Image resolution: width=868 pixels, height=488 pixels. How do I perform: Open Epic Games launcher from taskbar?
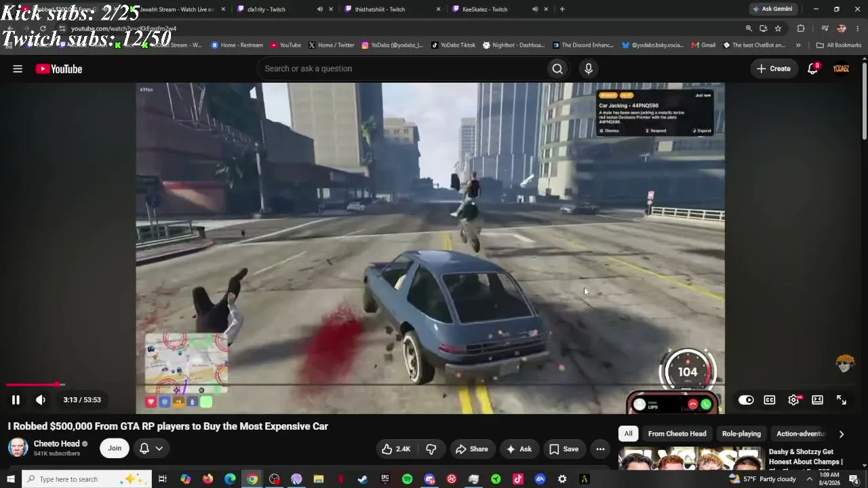point(385,479)
